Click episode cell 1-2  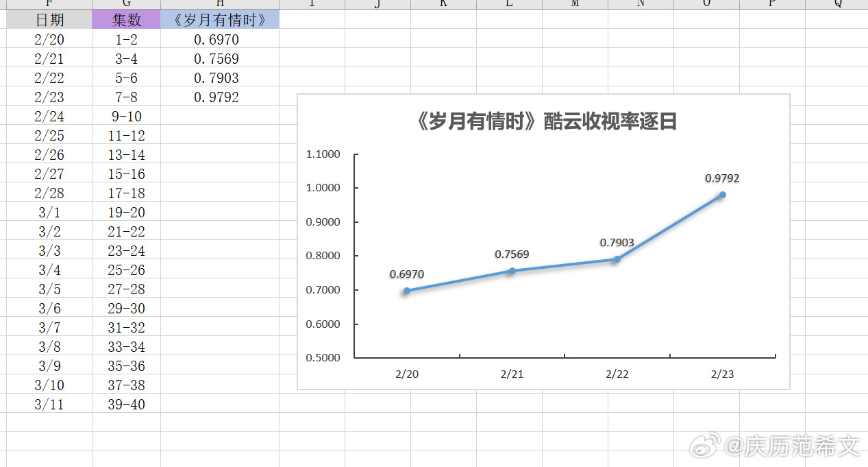tap(127, 39)
